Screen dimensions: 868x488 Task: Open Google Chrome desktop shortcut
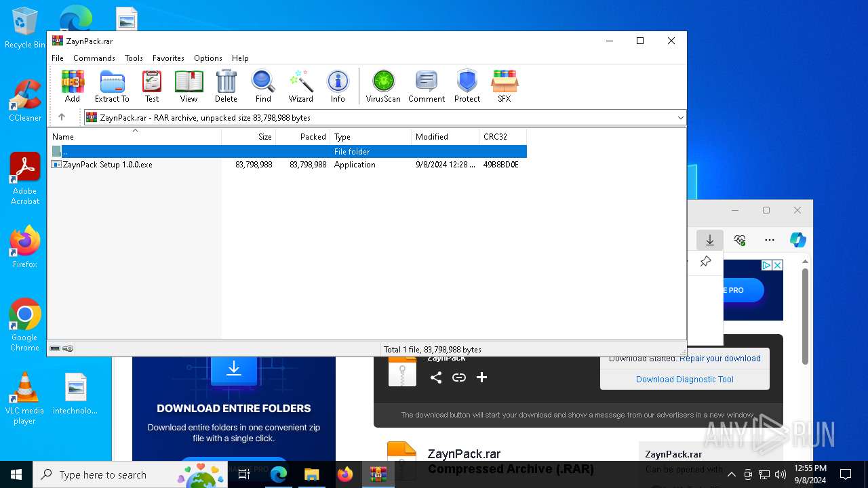click(25, 325)
